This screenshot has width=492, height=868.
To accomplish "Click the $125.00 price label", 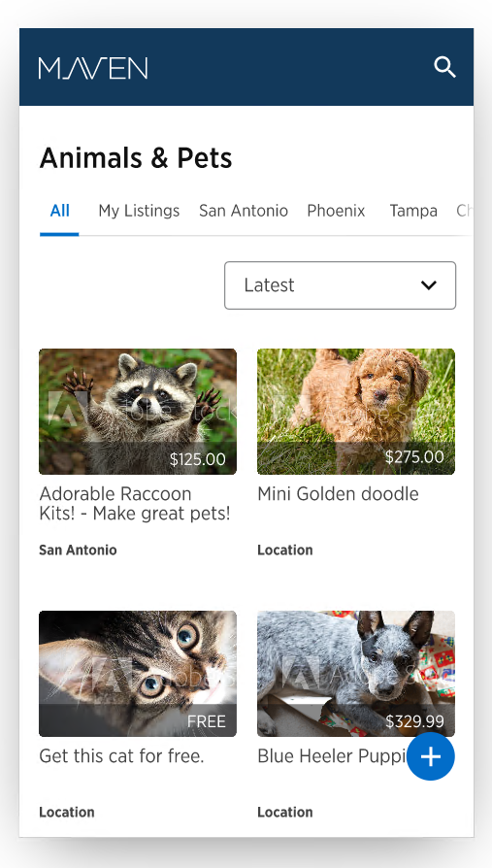I will (198, 459).
